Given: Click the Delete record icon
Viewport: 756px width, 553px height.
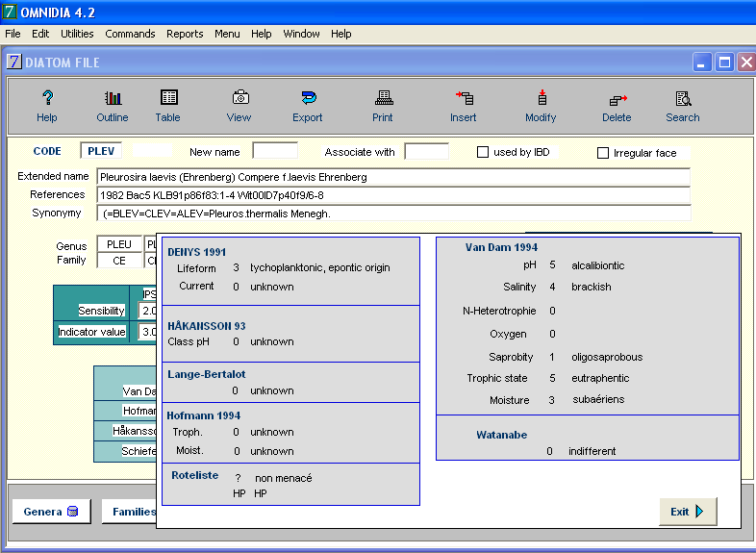Looking at the screenshot, I should click(x=618, y=99).
